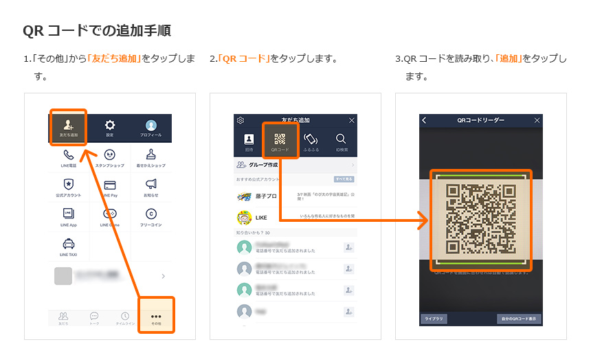The image size is (591, 364).
Task: Select the ふるふる shake icon
Action: point(311,142)
